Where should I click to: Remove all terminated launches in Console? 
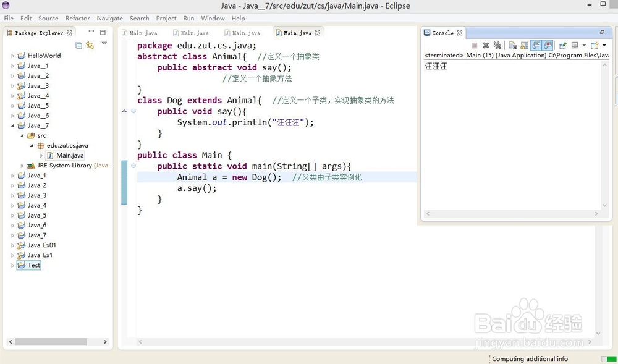(497, 45)
